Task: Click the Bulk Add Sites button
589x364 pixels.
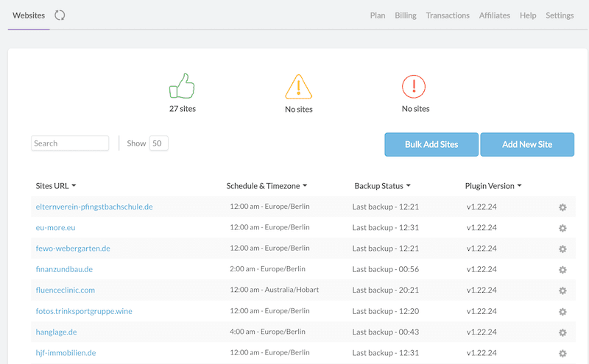Action: [x=431, y=144]
